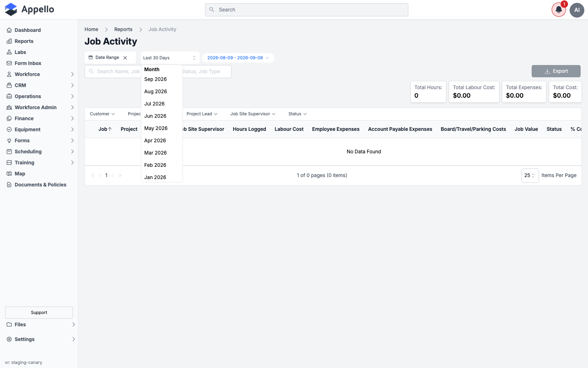Image resolution: width=588 pixels, height=368 pixels.
Task: Open the Customer filter dropdown
Action: point(102,114)
